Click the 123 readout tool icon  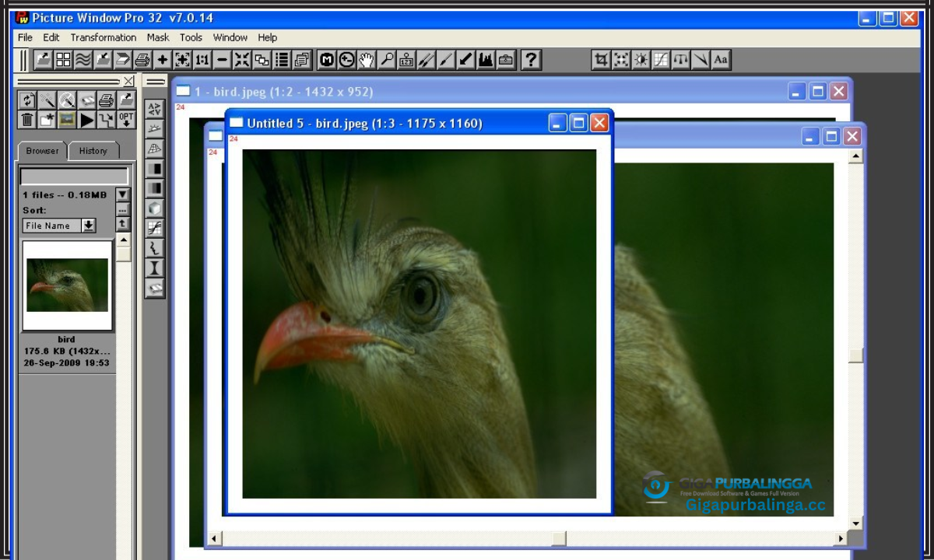click(406, 60)
